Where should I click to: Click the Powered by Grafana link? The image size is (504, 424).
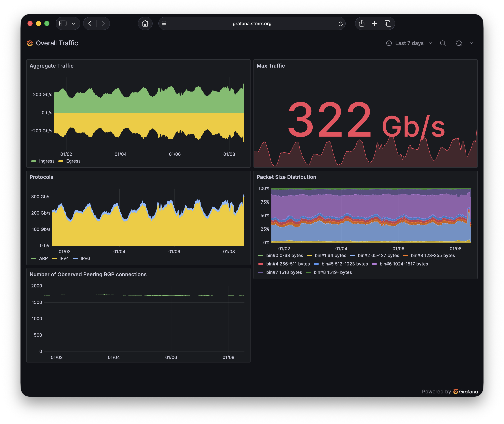coord(450,392)
